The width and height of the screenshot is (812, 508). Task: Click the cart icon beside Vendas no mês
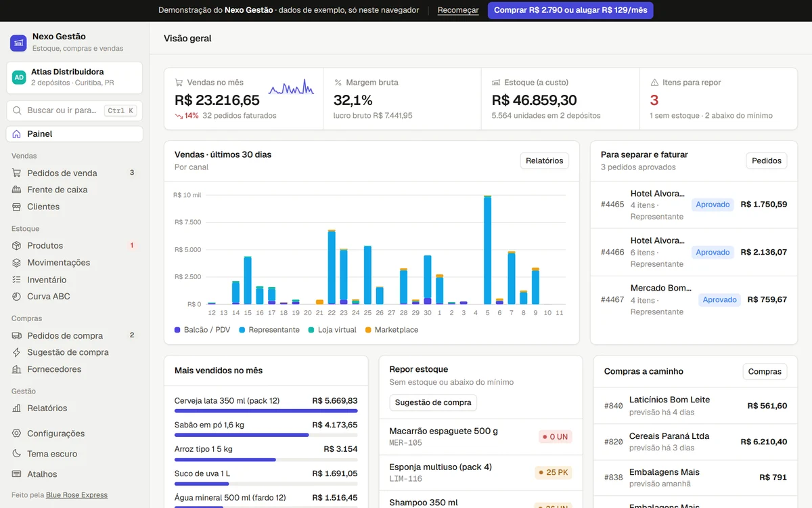pyautogui.click(x=179, y=83)
